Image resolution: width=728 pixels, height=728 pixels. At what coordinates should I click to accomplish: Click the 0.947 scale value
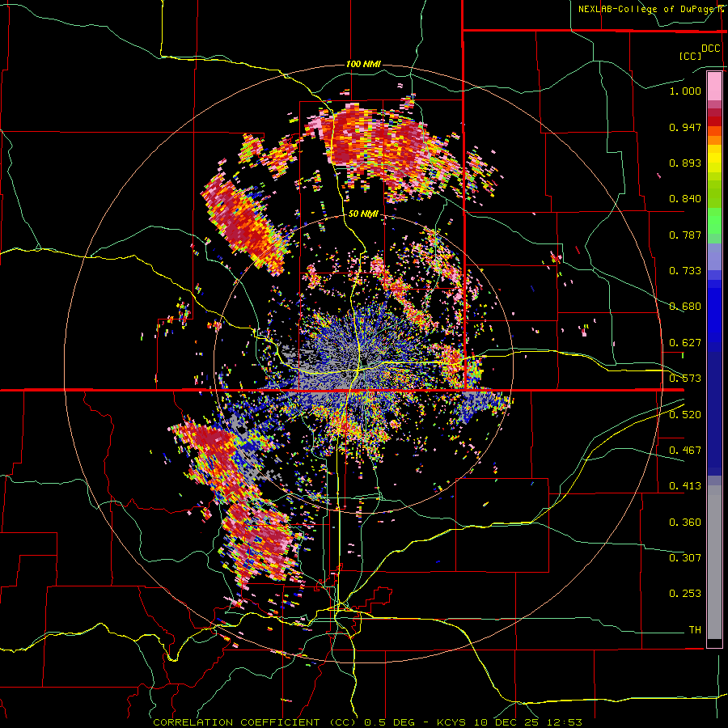tap(685, 127)
